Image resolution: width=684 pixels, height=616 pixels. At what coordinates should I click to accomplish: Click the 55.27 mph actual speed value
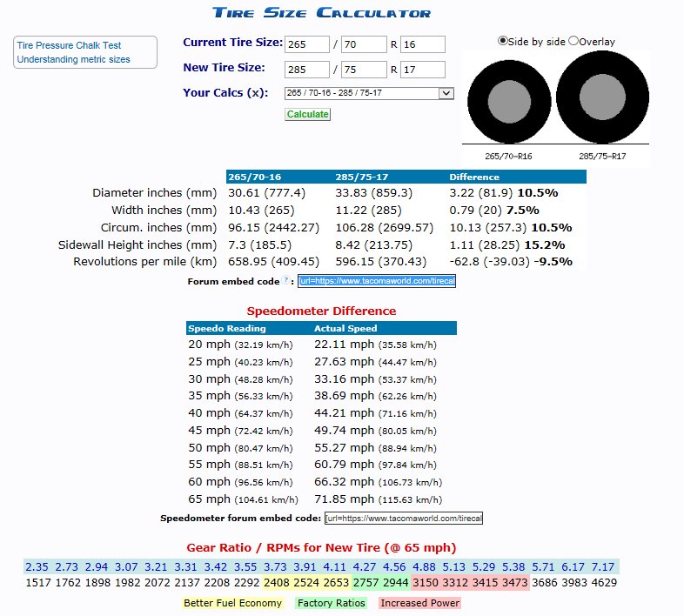[345, 448]
